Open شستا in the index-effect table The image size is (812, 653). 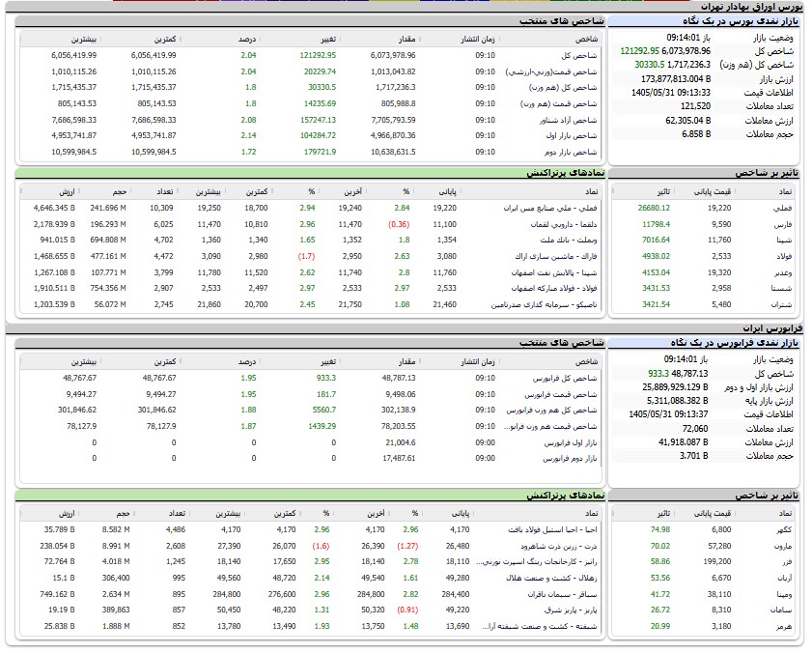781,288
